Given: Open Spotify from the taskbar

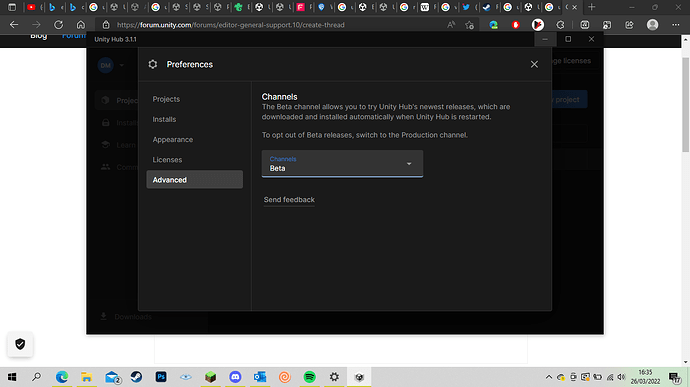Looking at the screenshot, I should 310,377.
